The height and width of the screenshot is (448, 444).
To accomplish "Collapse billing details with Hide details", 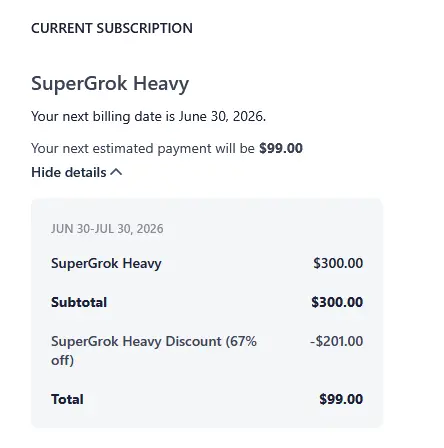I will 77,172.
